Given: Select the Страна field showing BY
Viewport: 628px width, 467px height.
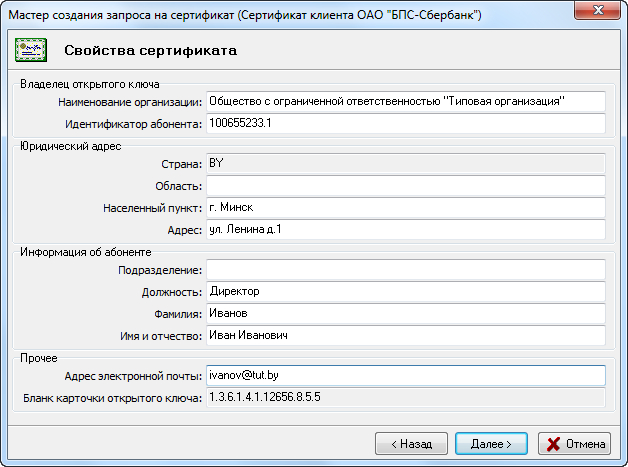Looking at the screenshot, I should point(405,164).
